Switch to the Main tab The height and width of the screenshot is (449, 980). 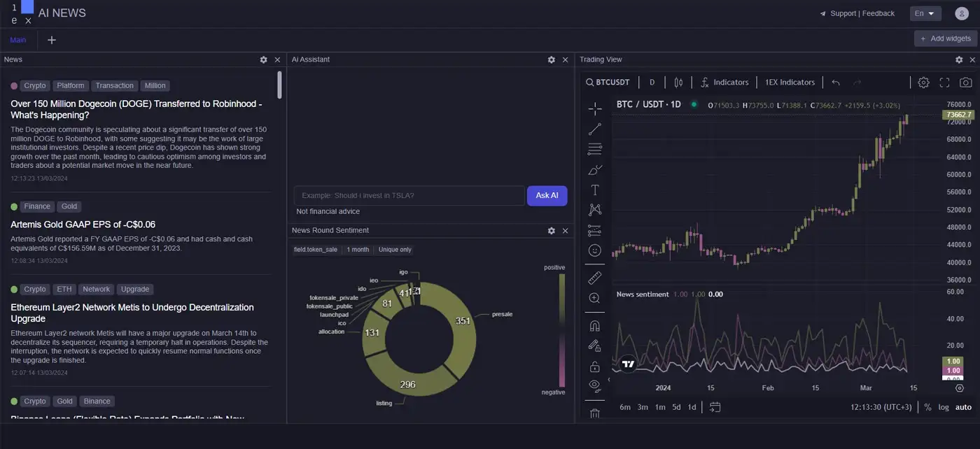(18, 40)
